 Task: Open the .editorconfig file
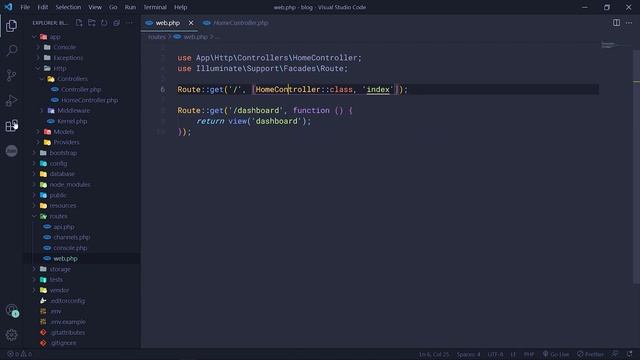(x=82, y=301)
